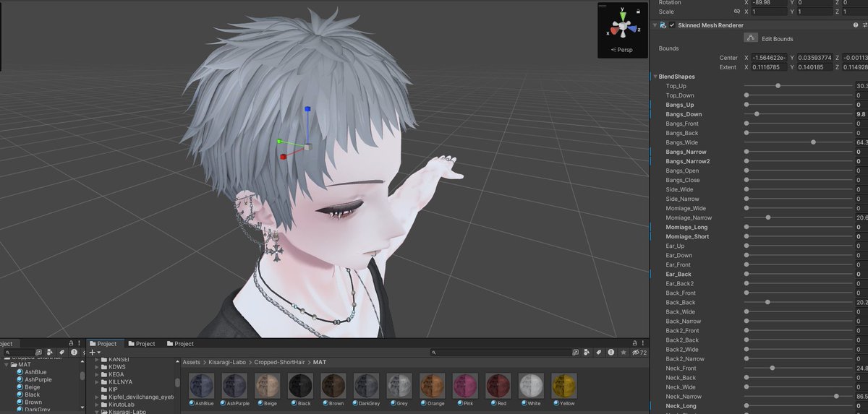
Task: Adjust the Top_Up blendshape slider handle
Action: tap(778, 86)
